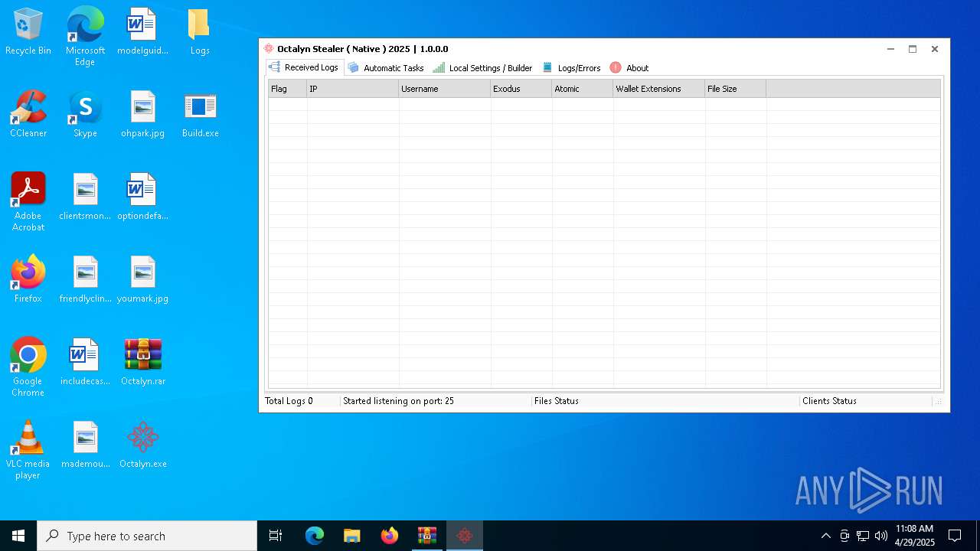Open the network icon in system tray
Screen dimensions: 980x551
click(x=863, y=536)
